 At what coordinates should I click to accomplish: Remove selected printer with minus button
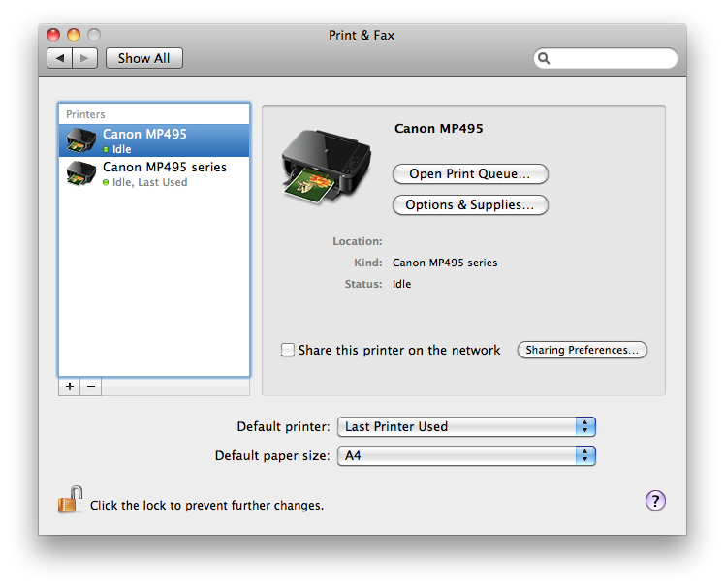pos(91,387)
